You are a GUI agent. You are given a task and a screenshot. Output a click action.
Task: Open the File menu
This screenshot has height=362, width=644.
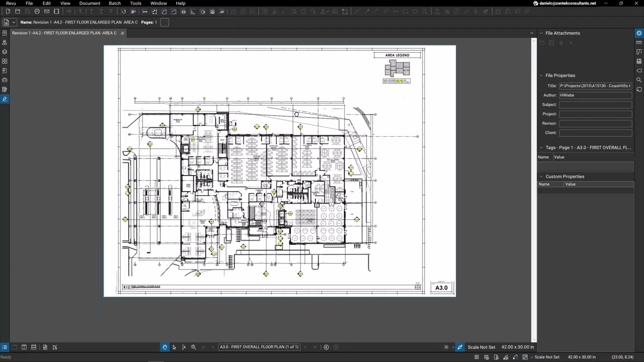pos(29,3)
